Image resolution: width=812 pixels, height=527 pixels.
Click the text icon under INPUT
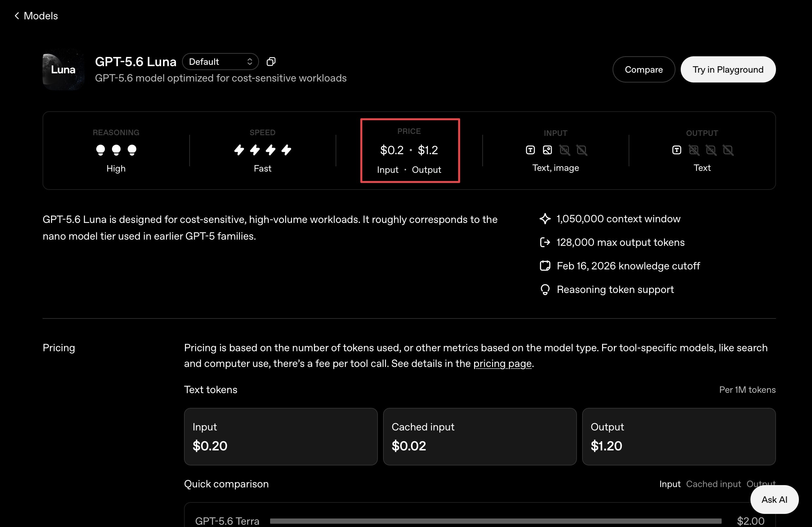[x=530, y=150]
